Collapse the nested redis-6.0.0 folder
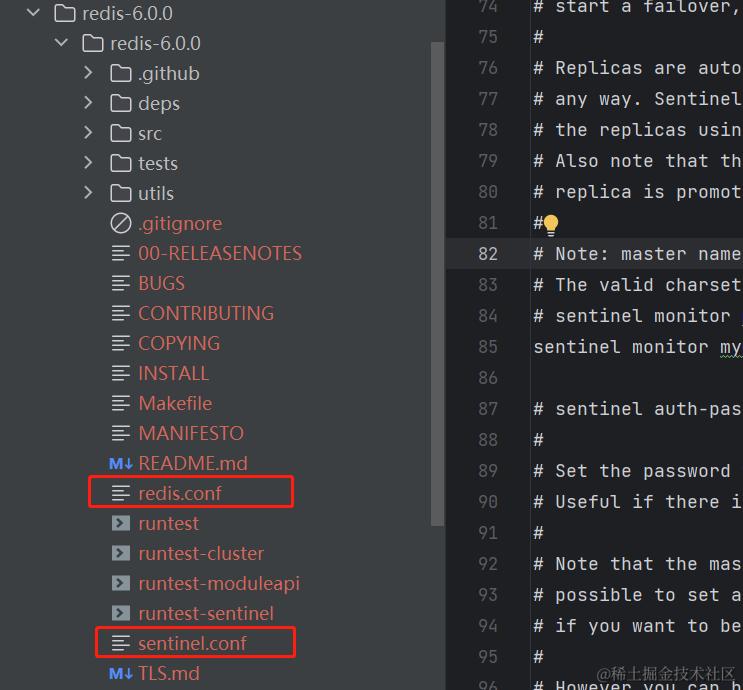 tap(61, 43)
